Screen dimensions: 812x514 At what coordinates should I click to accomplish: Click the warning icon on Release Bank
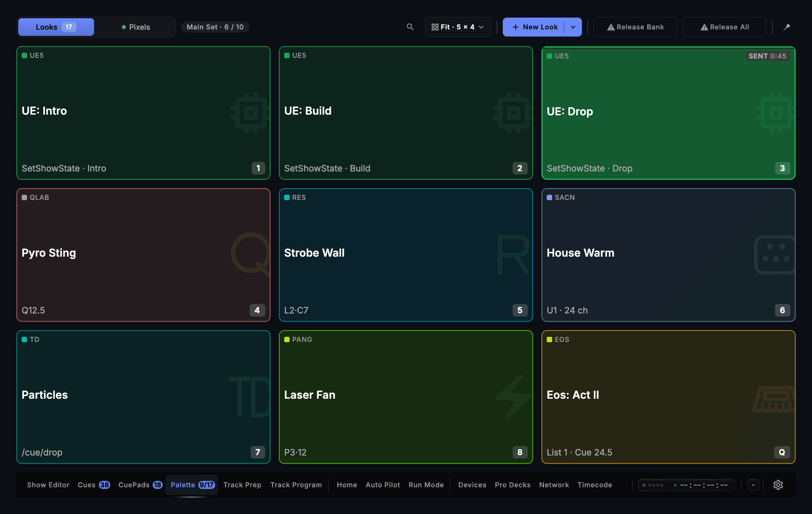(611, 27)
